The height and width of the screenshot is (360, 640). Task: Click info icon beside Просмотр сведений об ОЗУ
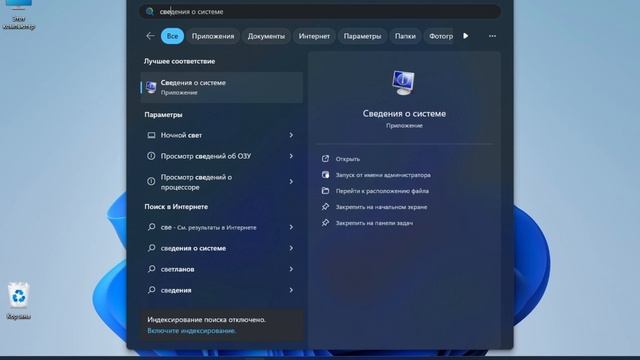coord(151,156)
